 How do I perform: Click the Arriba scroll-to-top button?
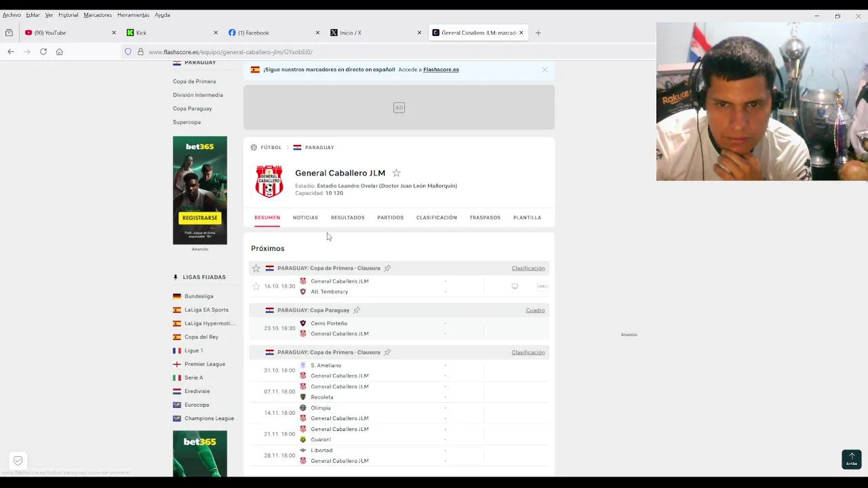pyautogui.click(x=852, y=459)
